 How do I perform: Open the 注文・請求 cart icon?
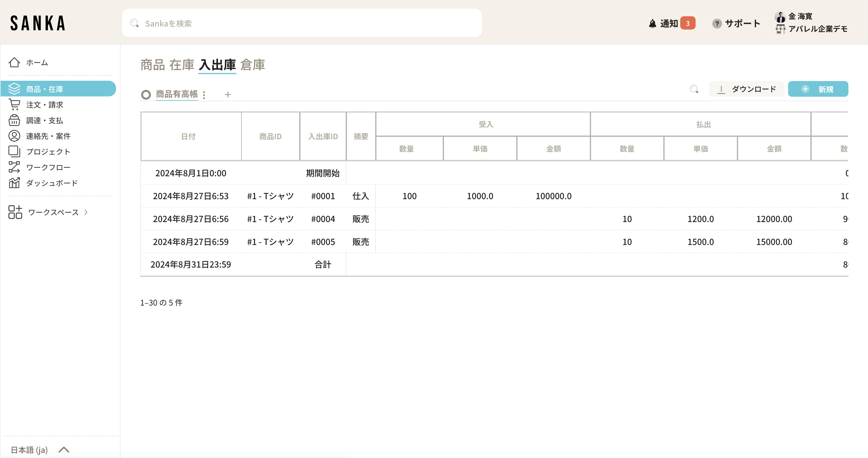(14, 105)
